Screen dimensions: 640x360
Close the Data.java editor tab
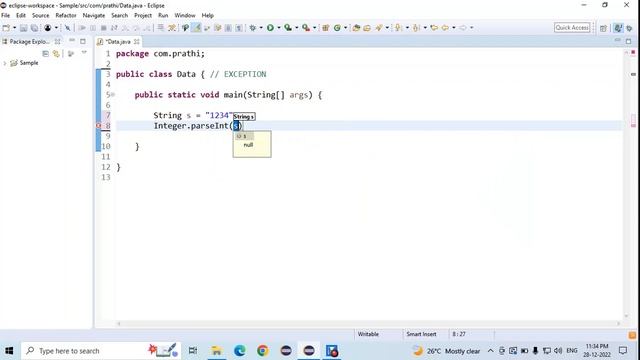coord(136,42)
